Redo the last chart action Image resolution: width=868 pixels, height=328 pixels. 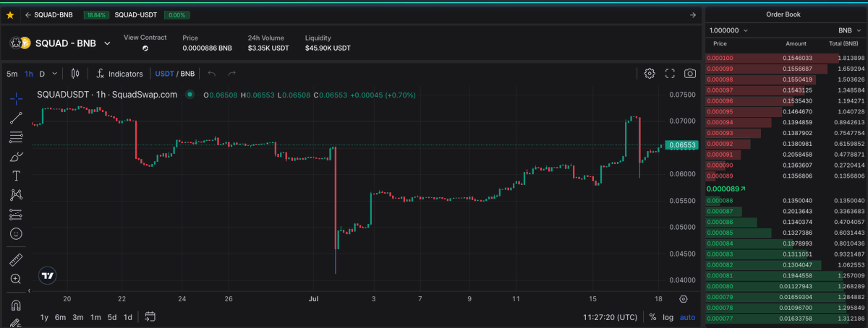[232, 74]
